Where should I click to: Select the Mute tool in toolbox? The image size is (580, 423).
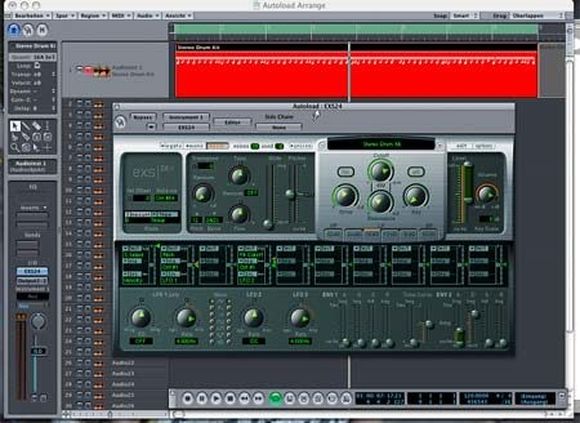point(48,137)
